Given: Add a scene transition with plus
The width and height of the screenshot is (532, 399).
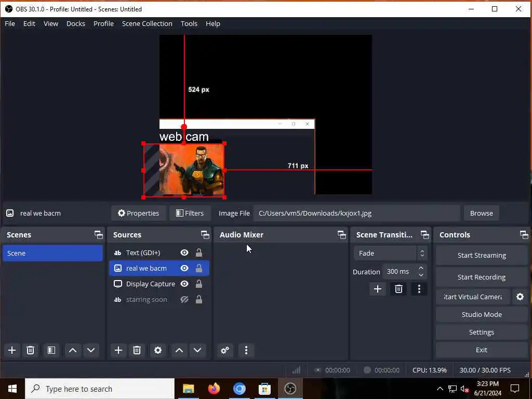Looking at the screenshot, I should point(378,289).
